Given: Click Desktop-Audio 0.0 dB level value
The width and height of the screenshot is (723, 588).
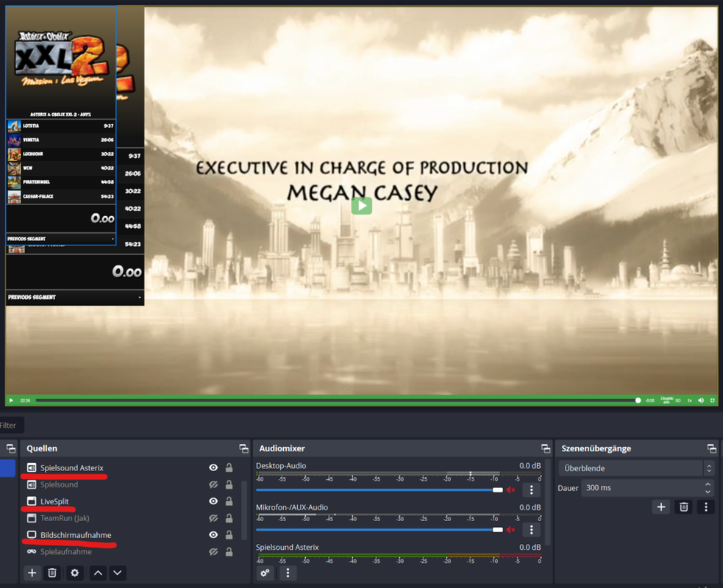Looking at the screenshot, I should coord(530,465).
